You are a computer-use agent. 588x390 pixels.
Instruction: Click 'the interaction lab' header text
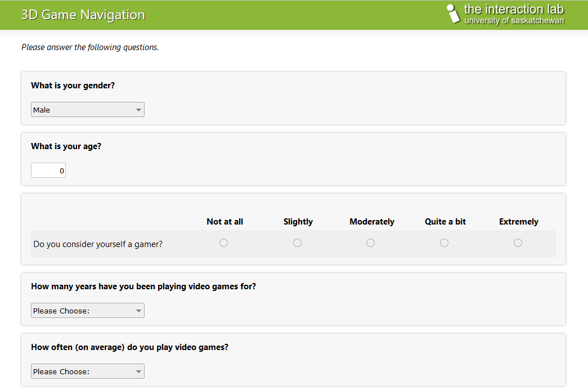pos(513,9)
